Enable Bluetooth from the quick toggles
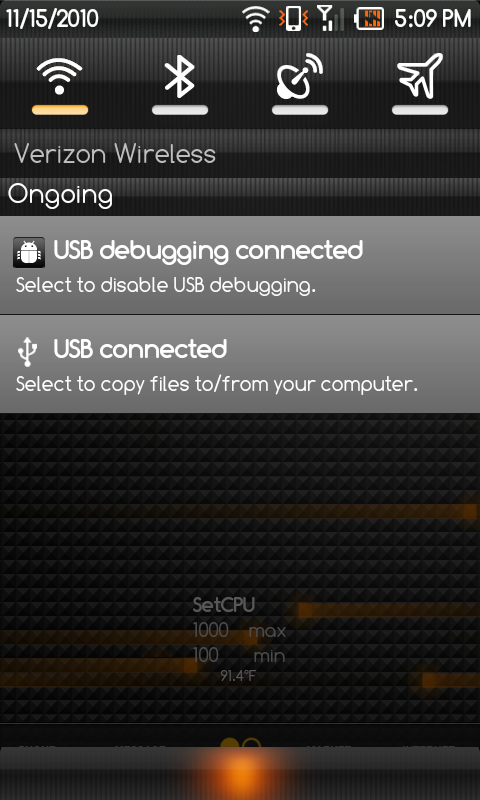This screenshot has height=800, width=480. 180,85
